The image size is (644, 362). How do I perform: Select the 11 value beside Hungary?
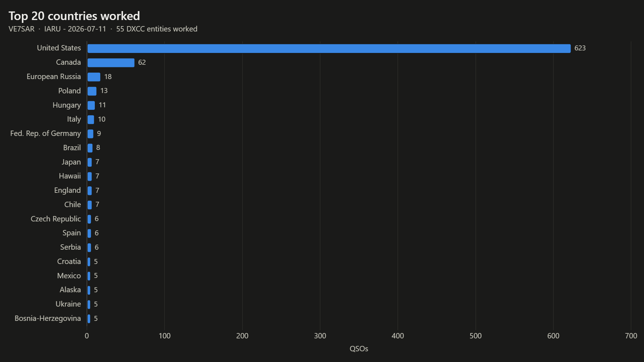(102, 105)
